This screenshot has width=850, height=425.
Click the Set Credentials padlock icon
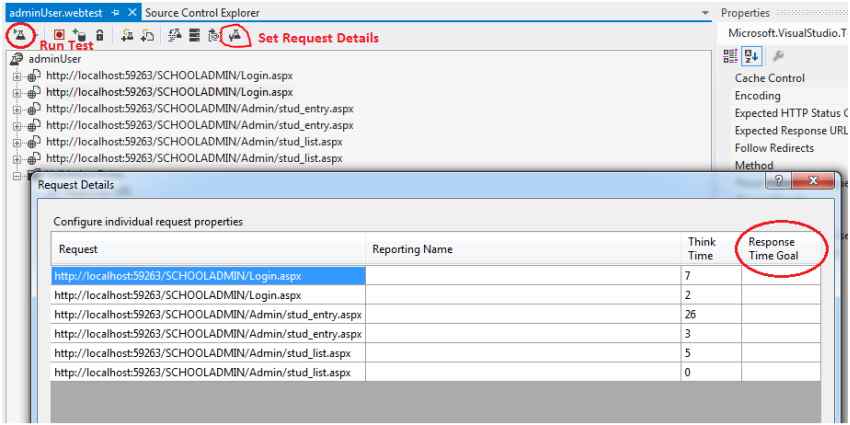click(100, 35)
